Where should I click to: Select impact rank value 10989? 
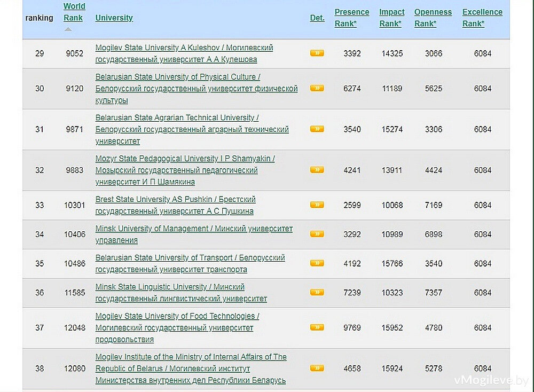(x=392, y=234)
